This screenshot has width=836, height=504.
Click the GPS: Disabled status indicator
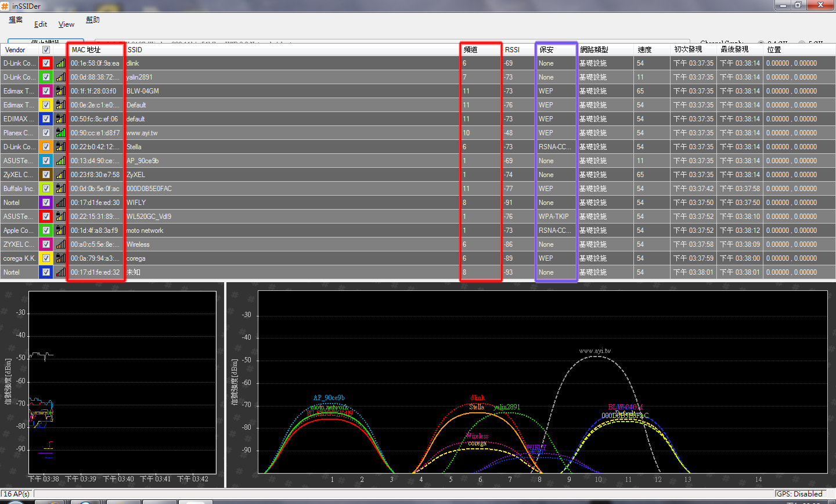799,494
